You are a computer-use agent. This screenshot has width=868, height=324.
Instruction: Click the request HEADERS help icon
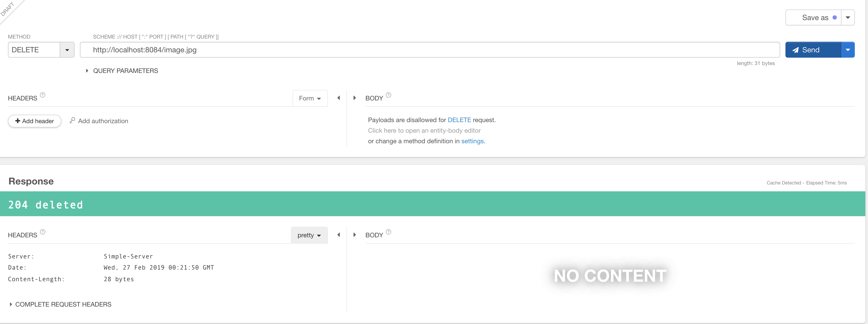coord(43,95)
